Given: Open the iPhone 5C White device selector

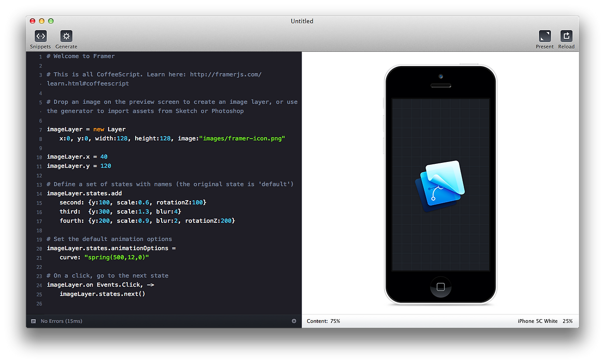Looking at the screenshot, I should coord(536,321).
